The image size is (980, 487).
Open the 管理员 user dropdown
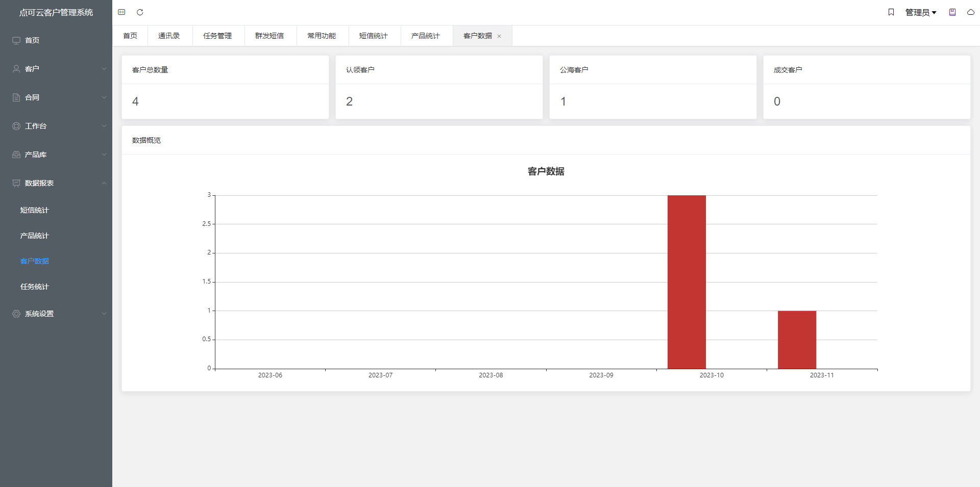[921, 12]
